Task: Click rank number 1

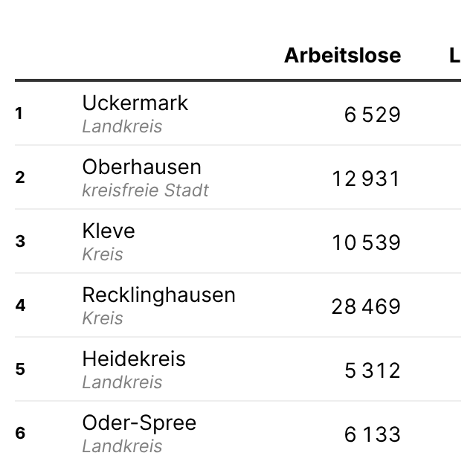Action: 19,114
